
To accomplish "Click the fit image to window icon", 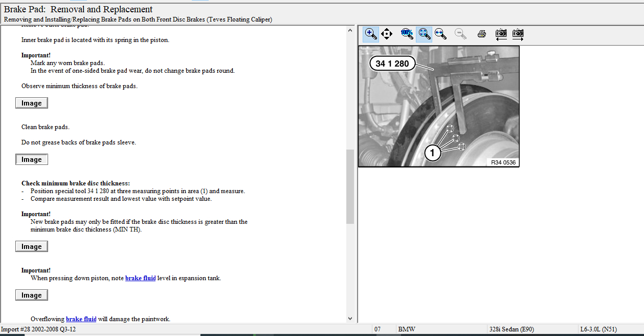I will pos(424,34).
